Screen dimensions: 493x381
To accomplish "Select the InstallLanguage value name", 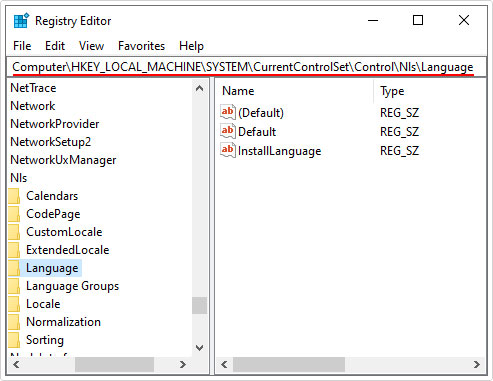I will coord(280,151).
